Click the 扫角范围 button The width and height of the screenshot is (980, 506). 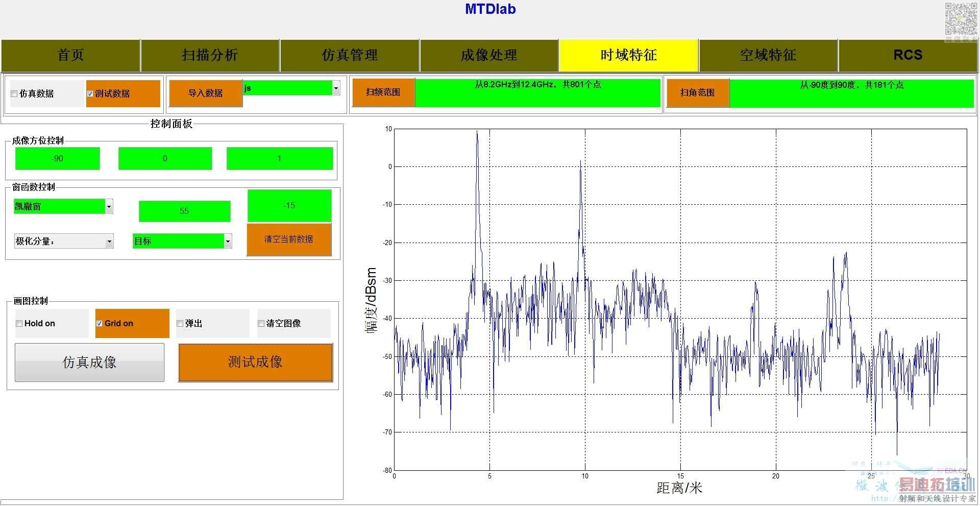tap(698, 93)
